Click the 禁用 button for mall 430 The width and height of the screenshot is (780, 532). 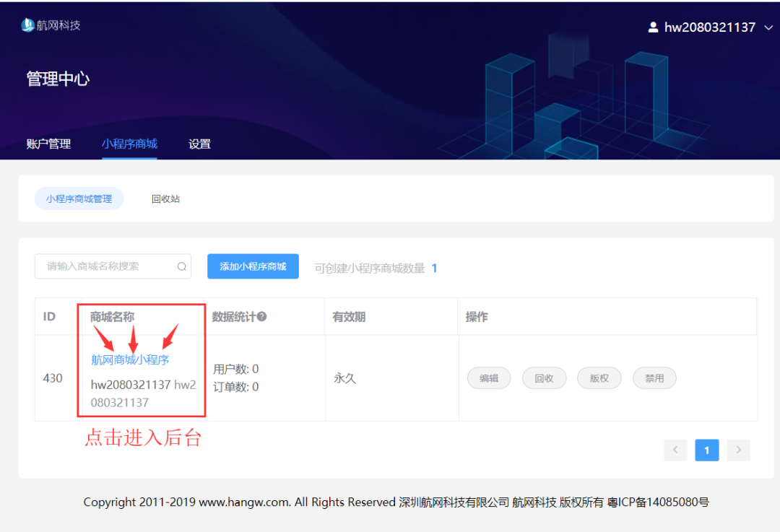(x=654, y=378)
